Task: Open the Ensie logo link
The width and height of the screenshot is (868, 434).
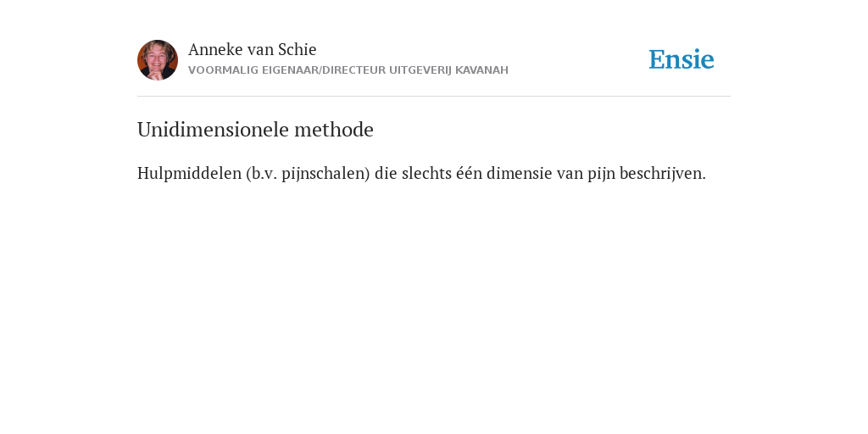Action: 682,59
